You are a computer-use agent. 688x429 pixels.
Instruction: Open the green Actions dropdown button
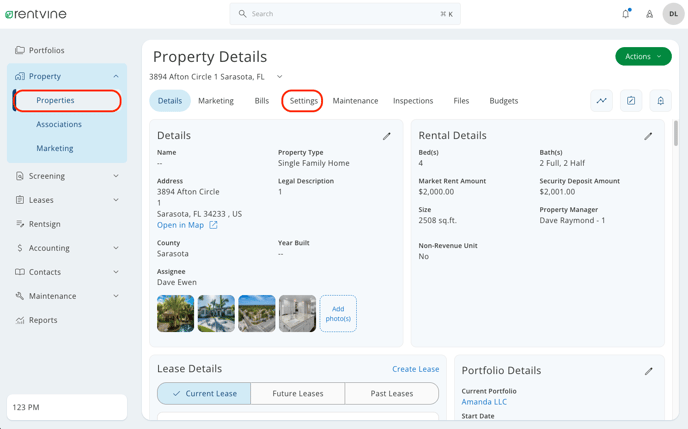point(643,57)
